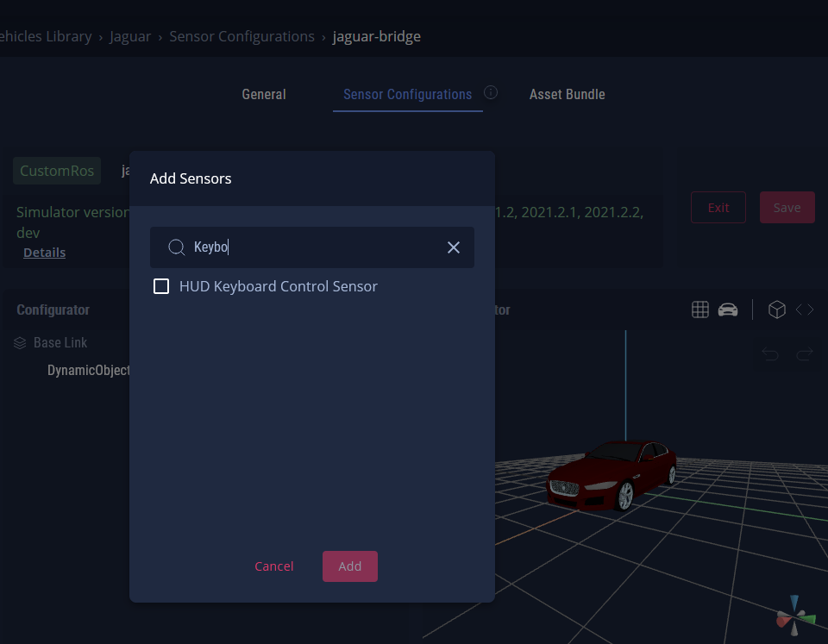Go to Jaguar breadcrumb
The height and width of the screenshot is (644, 828).
click(130, 36)
